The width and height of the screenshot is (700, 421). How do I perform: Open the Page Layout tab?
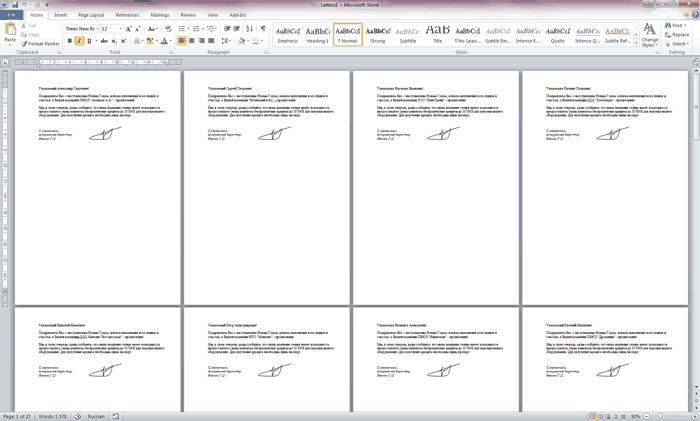[91, 15]
